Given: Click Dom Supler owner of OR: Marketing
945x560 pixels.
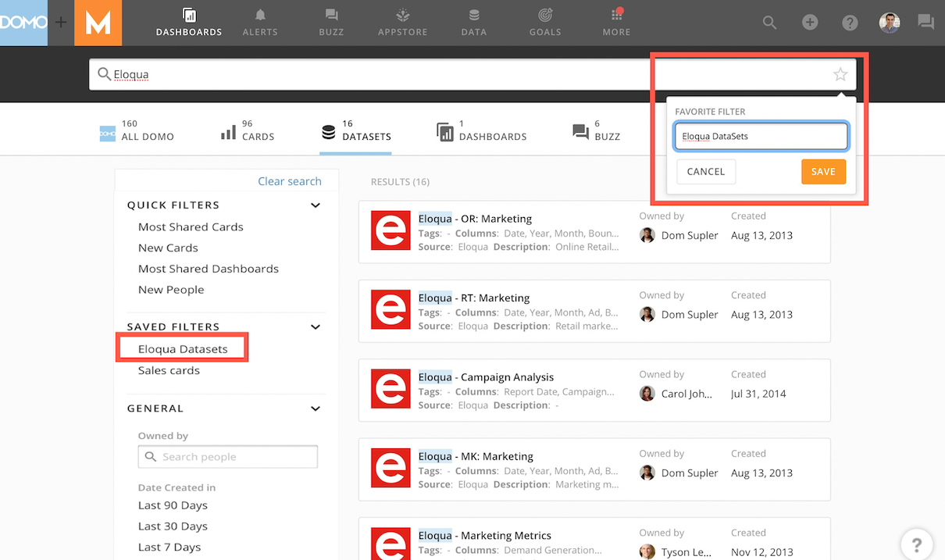Looking at the screenshot, I should (679, 235).
